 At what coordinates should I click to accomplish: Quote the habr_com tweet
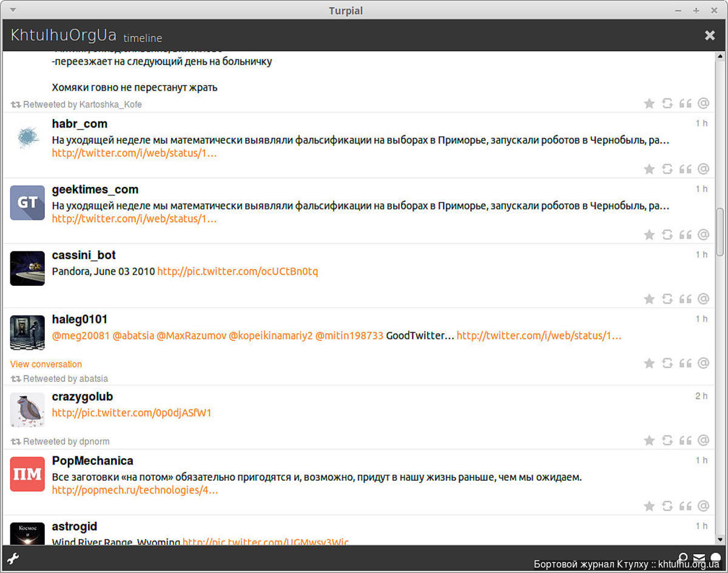click(686, 169)
